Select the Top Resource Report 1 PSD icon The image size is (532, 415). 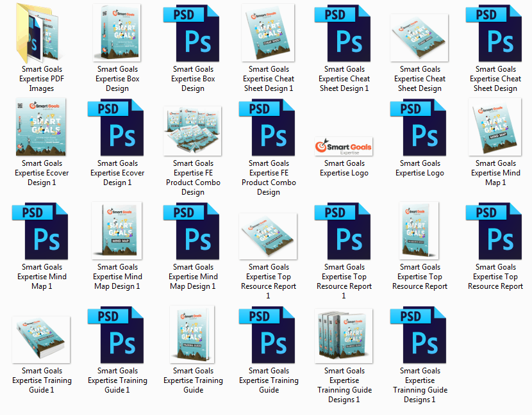[344, 231]
